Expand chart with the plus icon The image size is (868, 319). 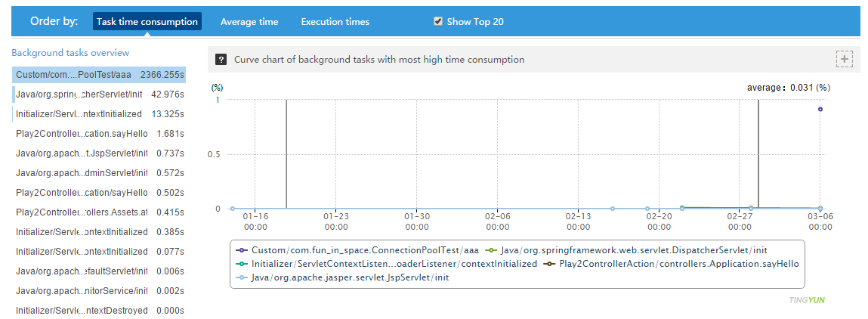844,59
